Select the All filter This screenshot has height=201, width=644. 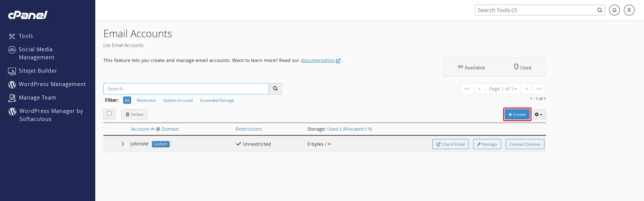(x=127, y=100)
